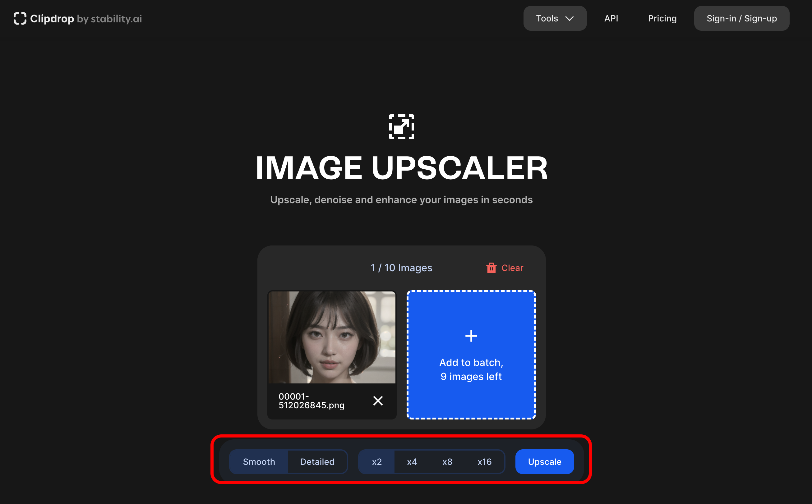
Task: Open the API page
Action: 611,18
